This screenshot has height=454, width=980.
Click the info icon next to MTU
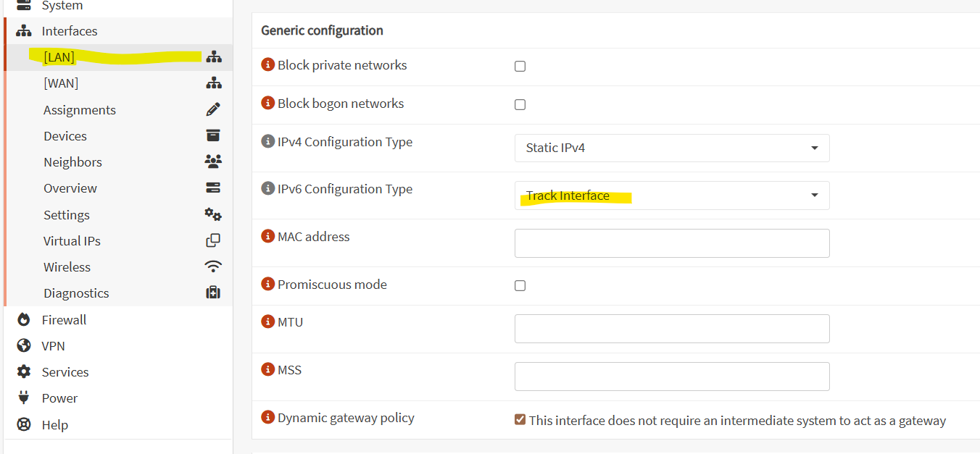click(x=268, y=321)
